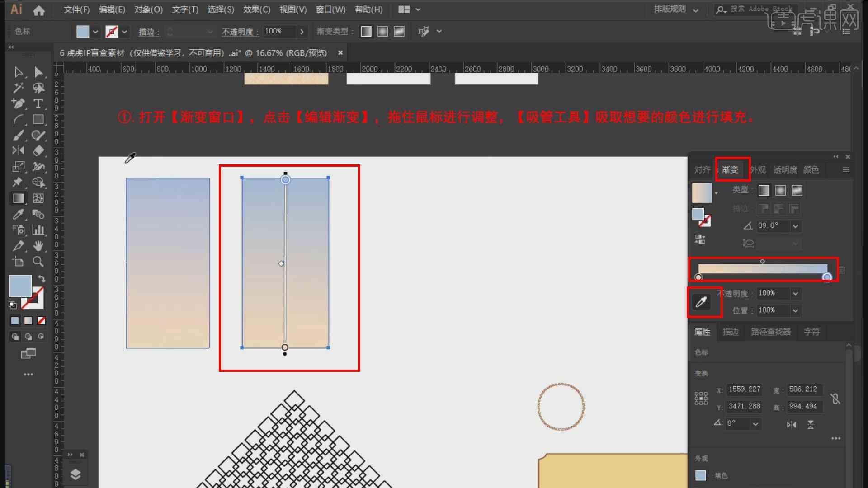The image size is (868, 488).
Task: Pick the Arc line tool
Action: (x=19, y=119)
